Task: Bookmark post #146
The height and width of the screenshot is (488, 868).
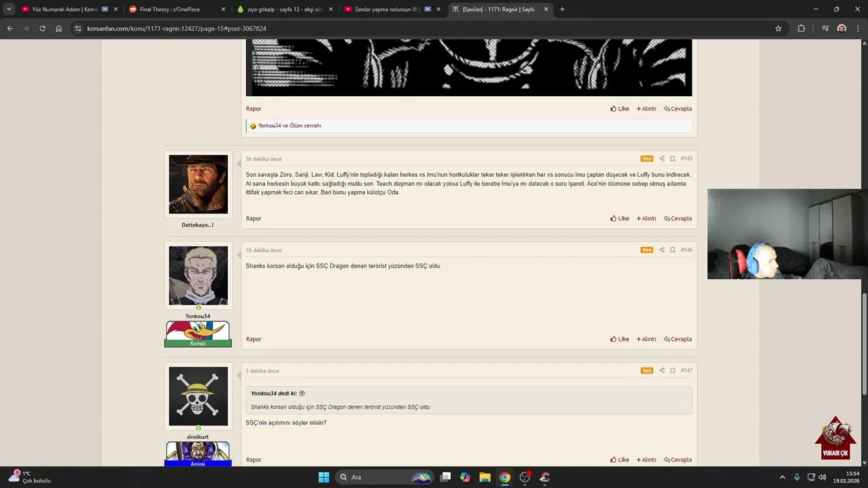Action: click(673, 250)
